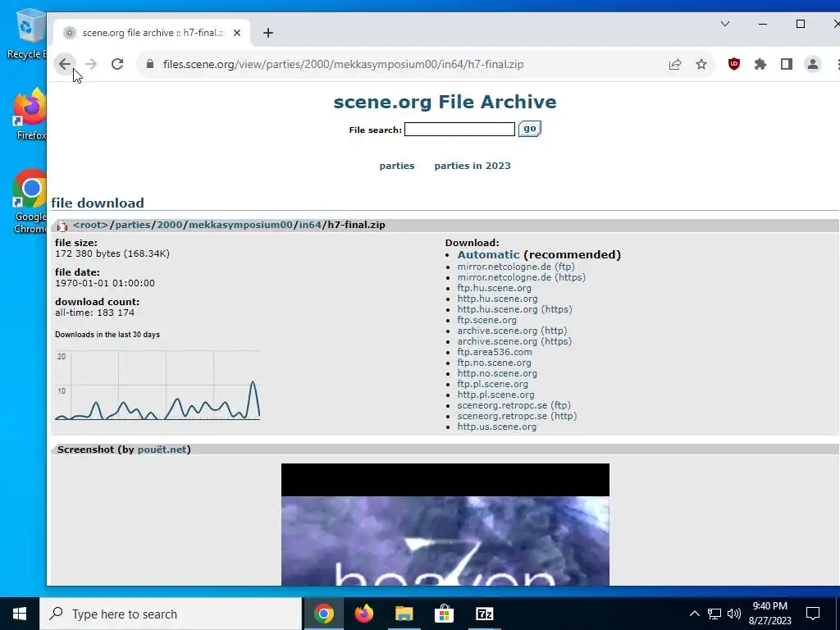The width and height of the screenshot is (840, 630).
Task: Open the parties in 2023 link
Action: point(472,166)
